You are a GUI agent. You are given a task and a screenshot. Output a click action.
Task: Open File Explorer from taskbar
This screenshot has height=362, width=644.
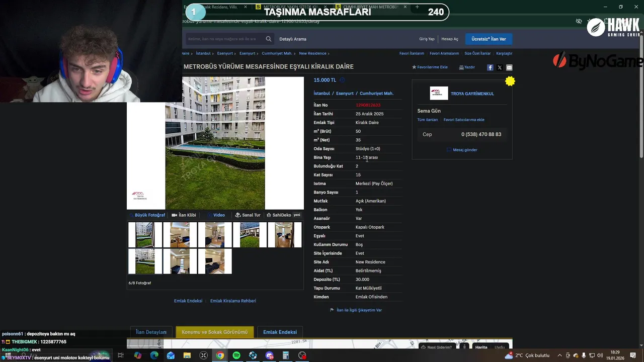tap(187, 355)
